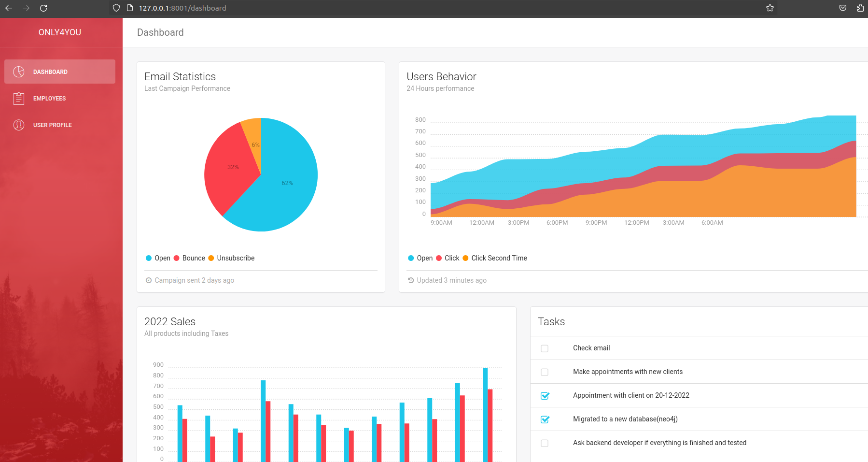Tick the Make appointments with new clients checkbox
Screen dimensions: 868x462
coord(545,372)
